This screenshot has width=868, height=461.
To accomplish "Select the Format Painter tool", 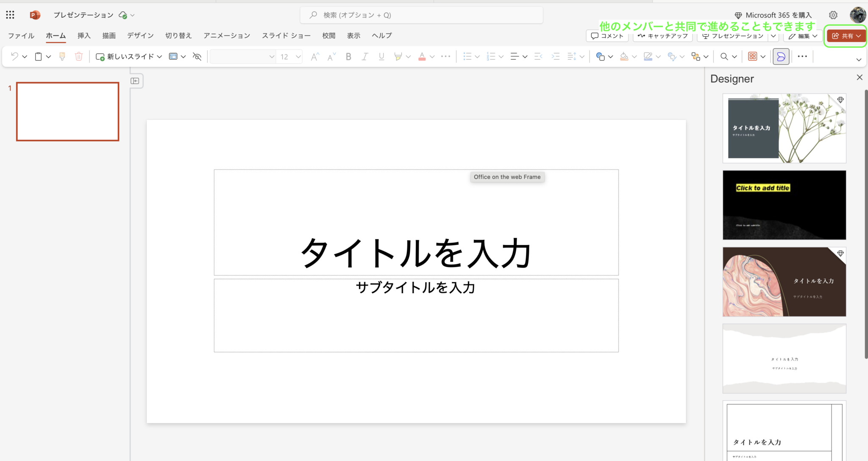I will click(x=62, y=56).
